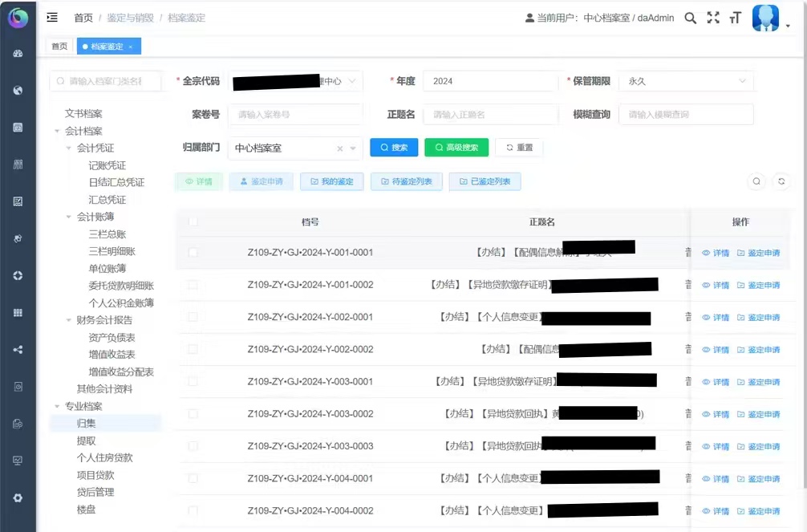Toggle fullscreen mode icon in header
The height and width of the screenshot is (532, 807).
(713, 18)
